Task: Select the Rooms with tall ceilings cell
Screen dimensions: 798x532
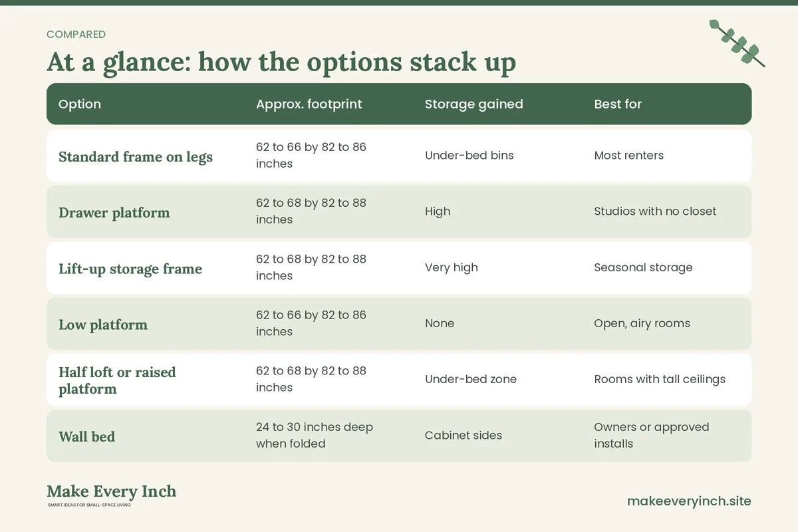Action: 660,380
